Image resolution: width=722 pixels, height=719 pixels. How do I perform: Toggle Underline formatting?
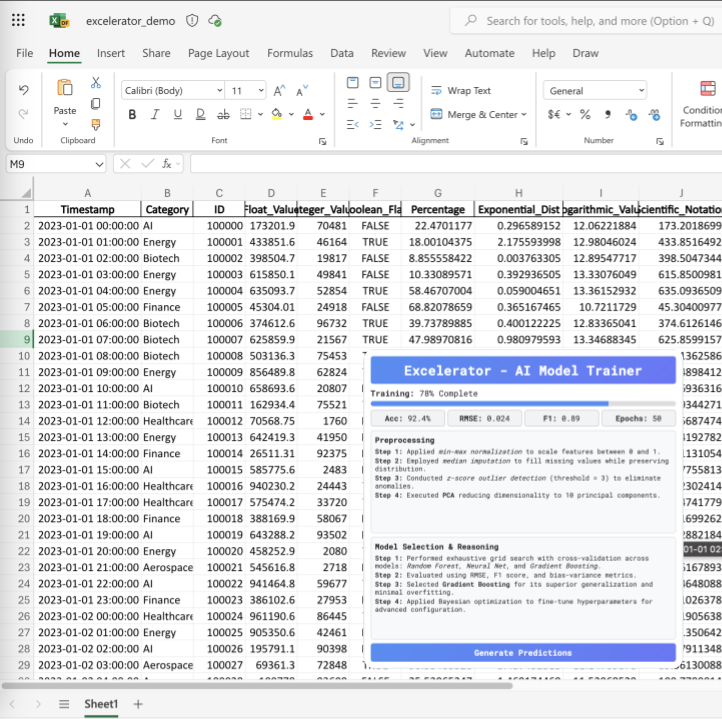pos(178,114)
